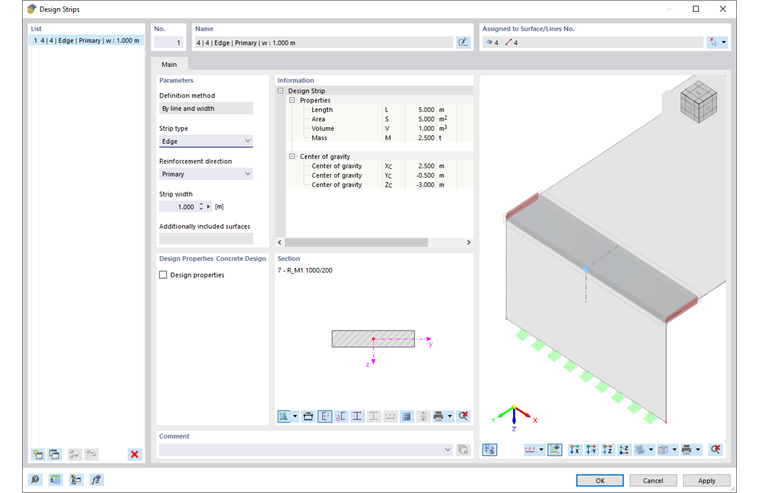Click the 'Length' row value 5.000
This screenshot has height=493, width=760.
pyautogui.click(x=426, y=110)
